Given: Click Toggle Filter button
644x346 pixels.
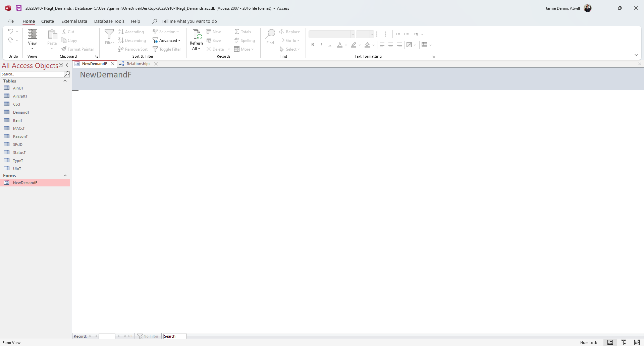Looking at the screenshot, I should pyautogui.click(x=167, y=49).
